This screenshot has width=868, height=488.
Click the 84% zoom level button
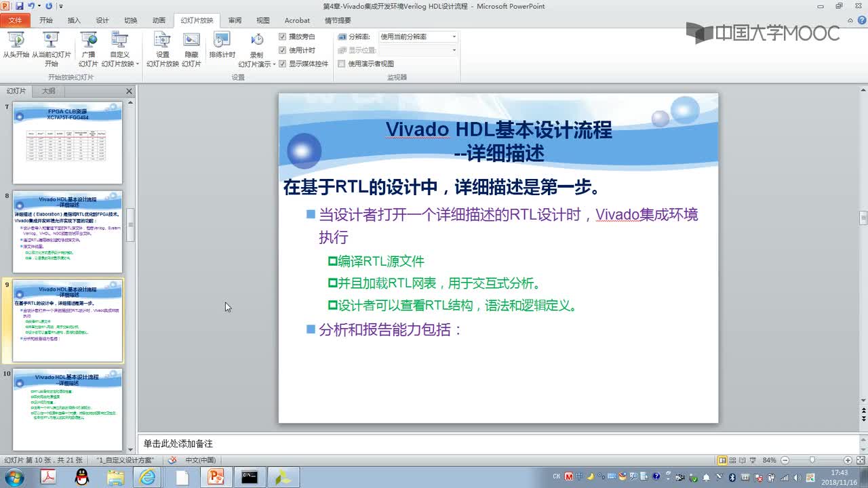[x=769, y=460]
